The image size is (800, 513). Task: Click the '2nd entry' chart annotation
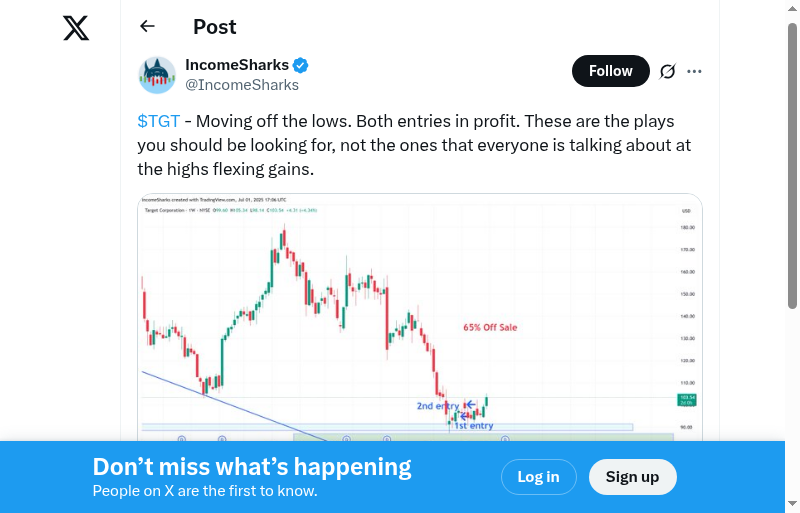click(x=437, y=406)
